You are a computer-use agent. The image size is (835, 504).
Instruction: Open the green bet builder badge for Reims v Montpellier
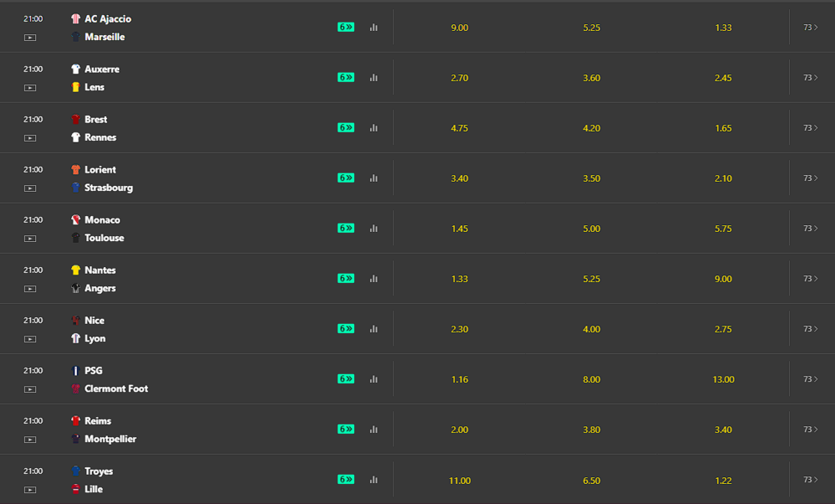point(347,429)
